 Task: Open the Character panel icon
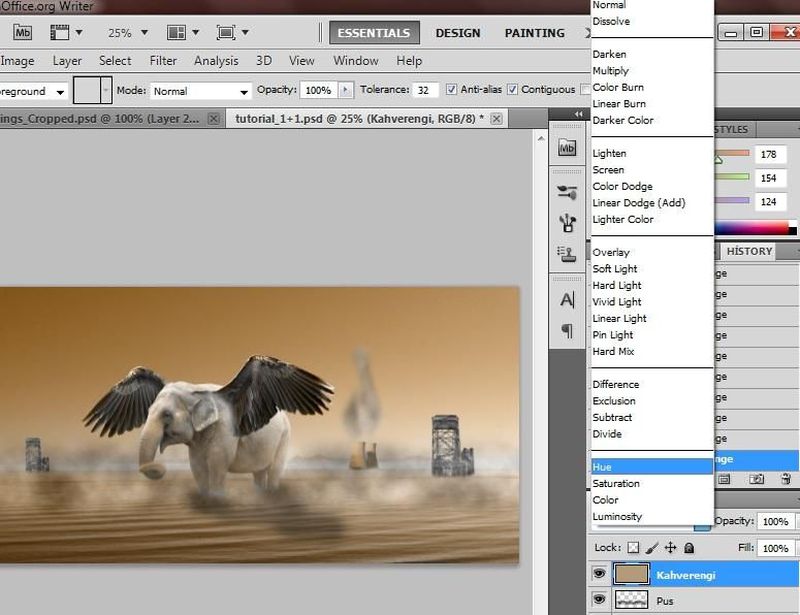[567, 299]
